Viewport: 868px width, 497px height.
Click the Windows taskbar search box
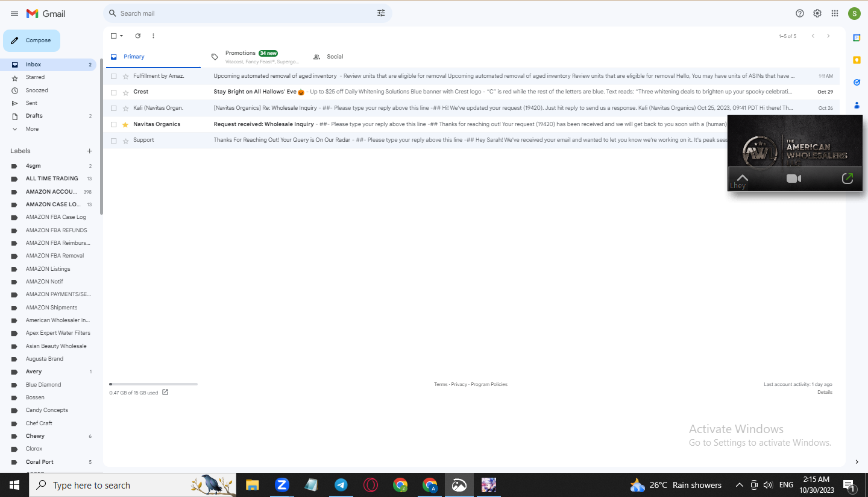(x=133, y=485)
